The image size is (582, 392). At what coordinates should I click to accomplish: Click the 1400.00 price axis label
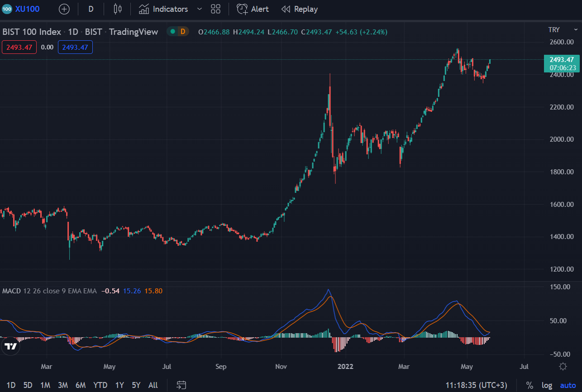pos(561,237)
